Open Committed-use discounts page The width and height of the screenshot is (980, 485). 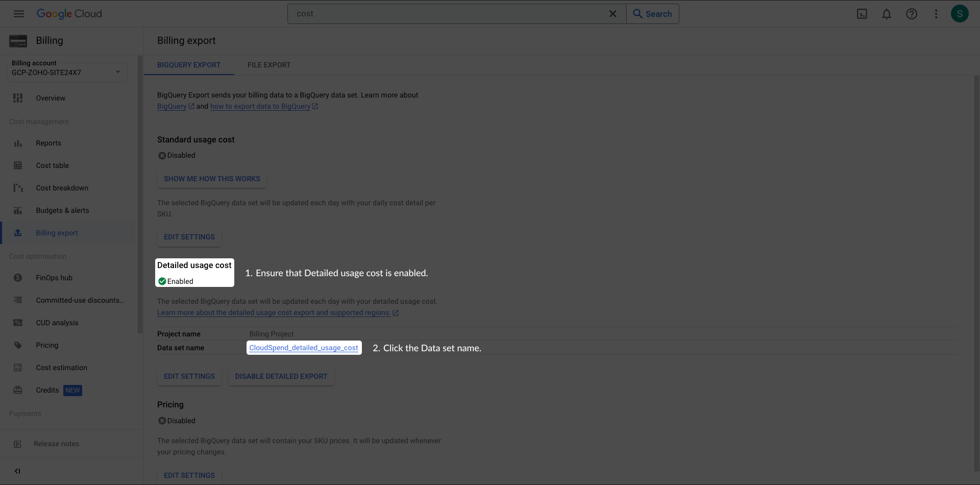(80, 300)
